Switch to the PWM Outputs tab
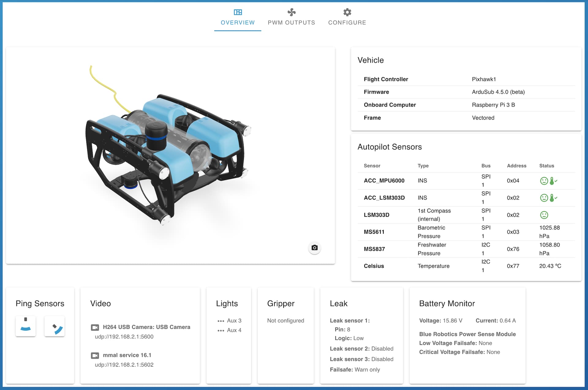This screenshot has height=390, width=588. point(291,22)
